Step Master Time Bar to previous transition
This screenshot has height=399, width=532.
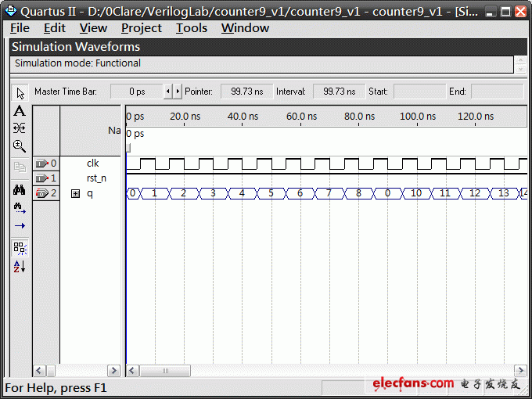(167, 92)
